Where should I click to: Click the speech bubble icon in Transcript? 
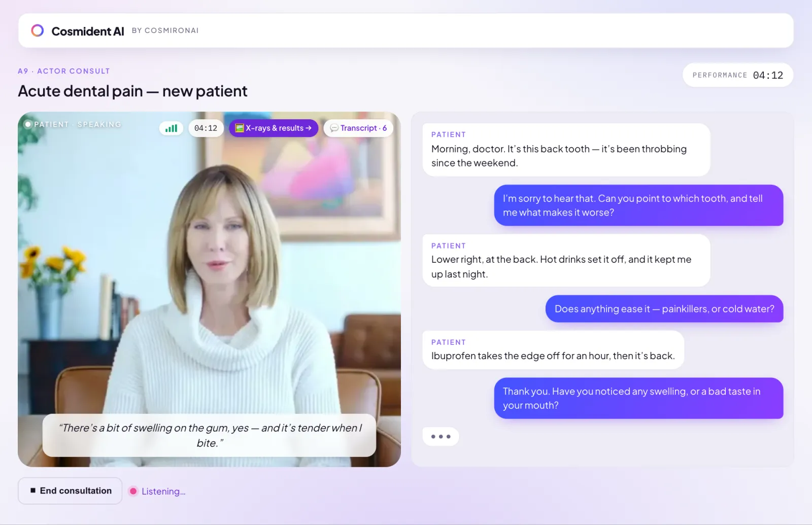click(x=334, y=128)
